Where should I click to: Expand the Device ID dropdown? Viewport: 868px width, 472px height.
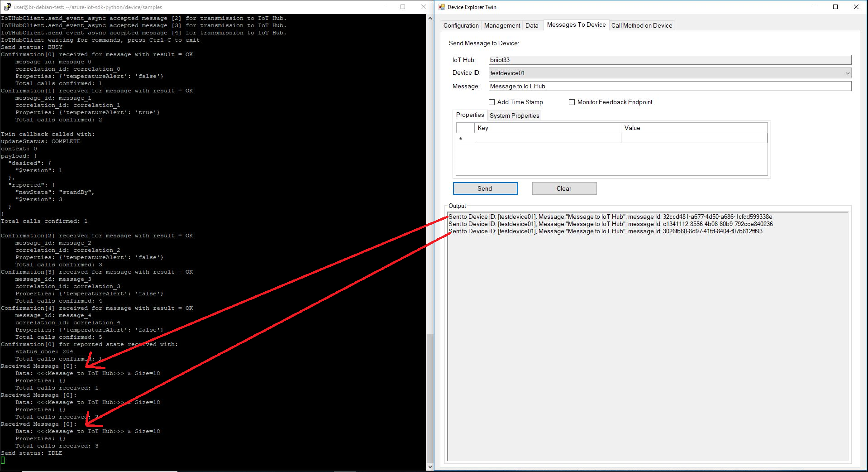847,73
